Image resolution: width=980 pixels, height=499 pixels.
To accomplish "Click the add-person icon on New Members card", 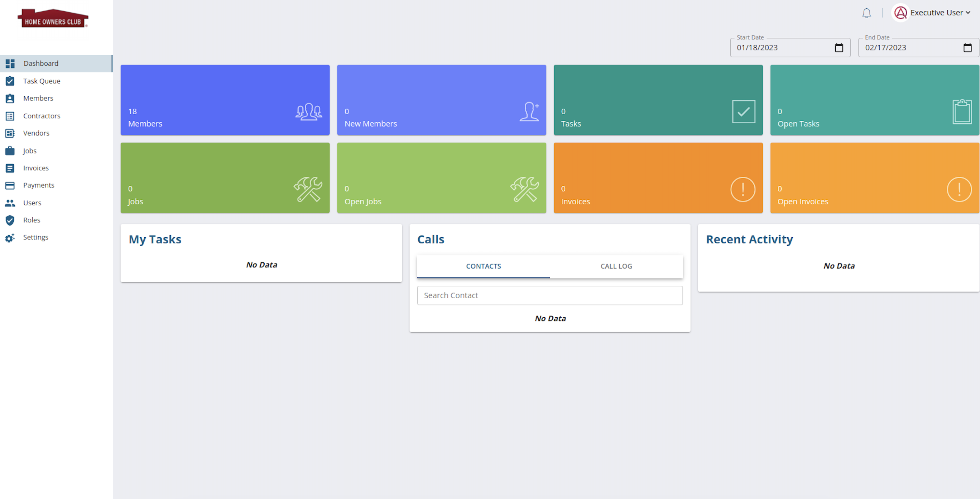I will tap(529, 112).
